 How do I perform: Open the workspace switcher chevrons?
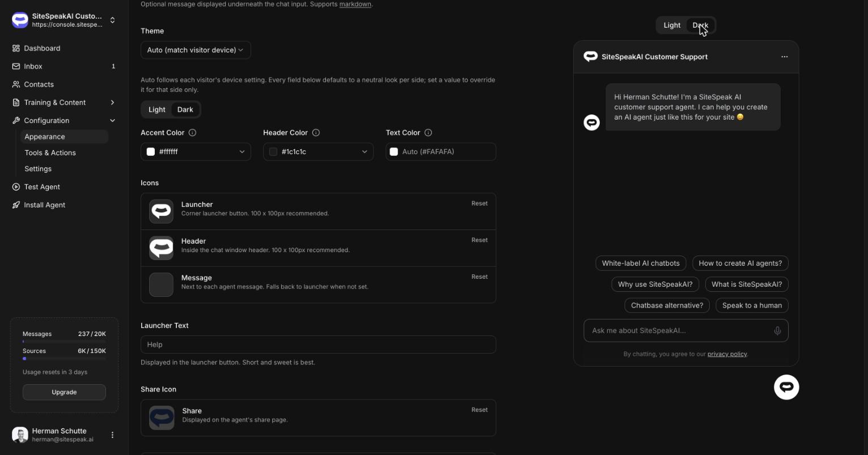coord(112,20)
